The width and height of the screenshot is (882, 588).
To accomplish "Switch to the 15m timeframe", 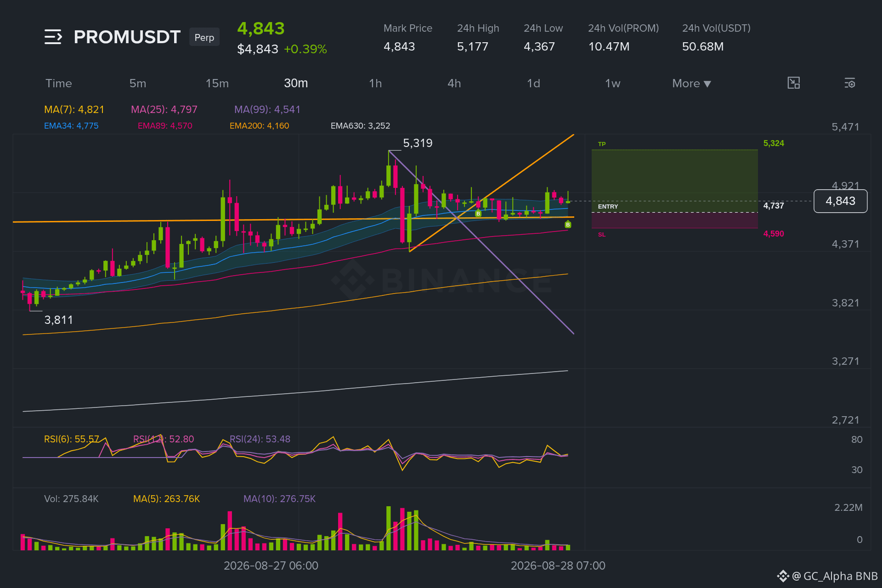I will point(217,84).
